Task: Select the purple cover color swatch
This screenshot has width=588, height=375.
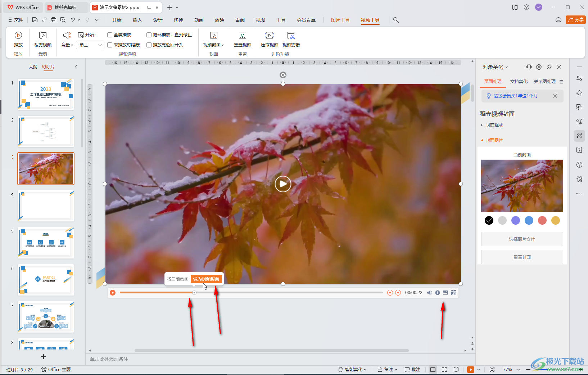Action: (x=515, y=220)
